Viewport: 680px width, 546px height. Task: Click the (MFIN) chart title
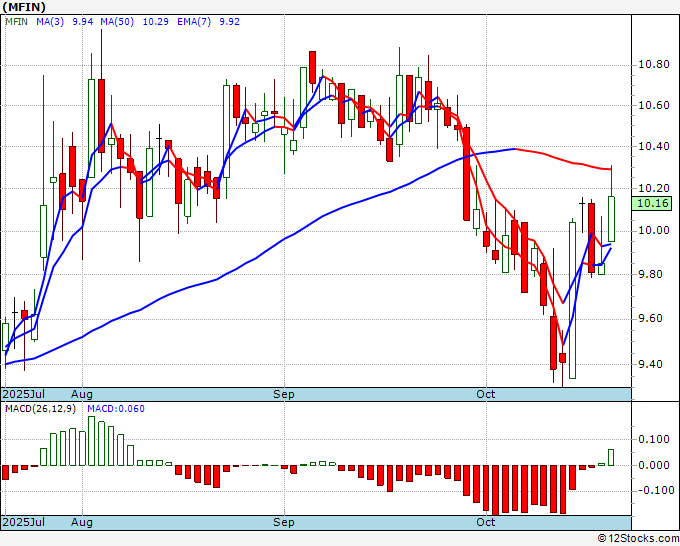coord(24,7)
